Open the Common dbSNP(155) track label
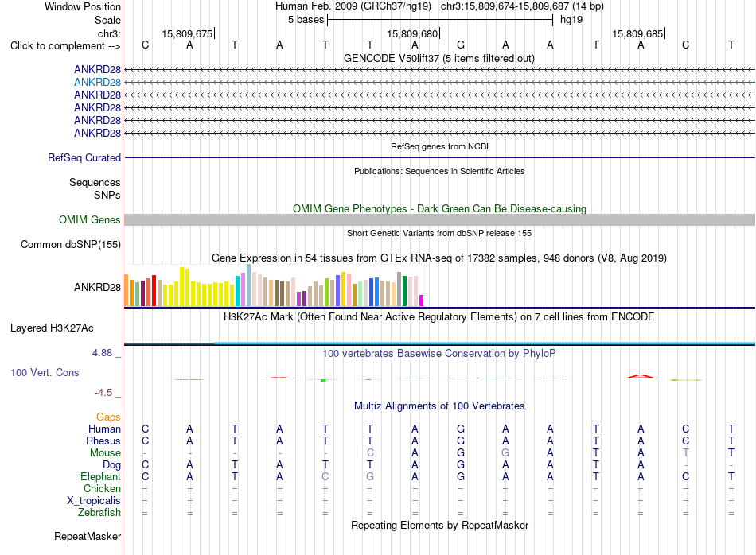The height and width of the screenshot is (555, 756). click(70, 244)
